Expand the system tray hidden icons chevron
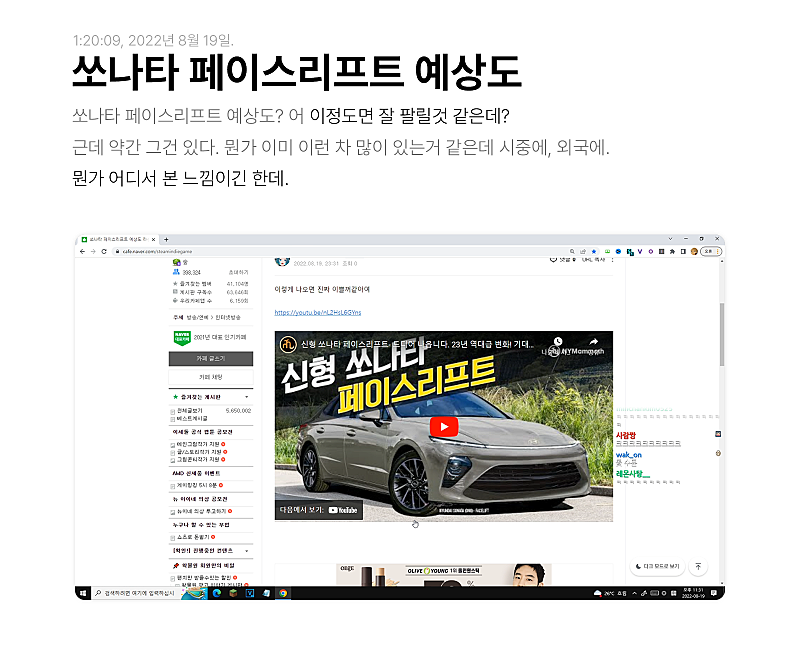The width and height of the screenshot is (800, 650). click(x=634, y=593)
